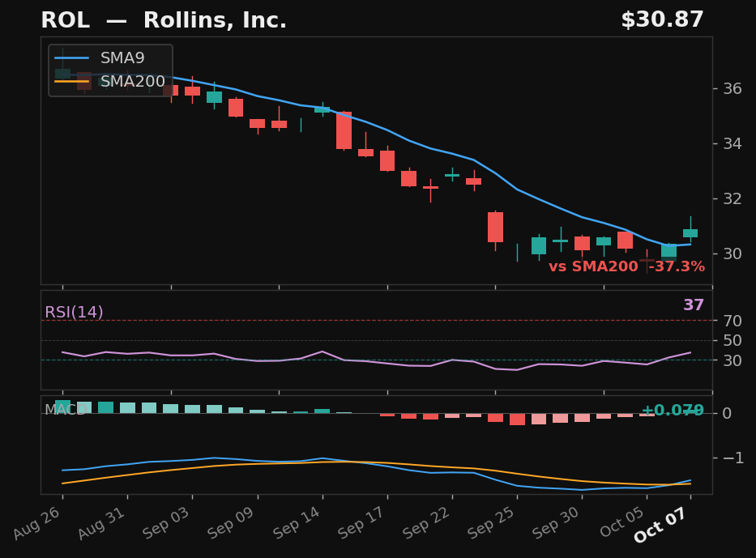Click the Sep 03 date label
The height and width of the screenshot is (558, 756).
coord(166,523)
